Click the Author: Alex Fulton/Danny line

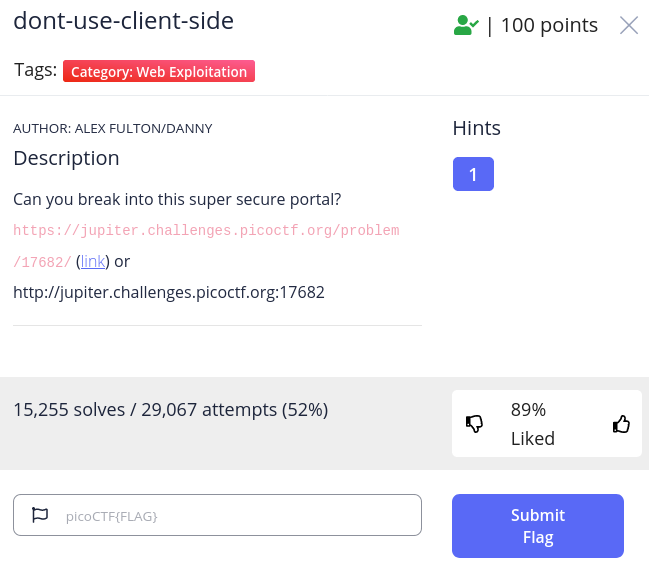coord(113,129)
